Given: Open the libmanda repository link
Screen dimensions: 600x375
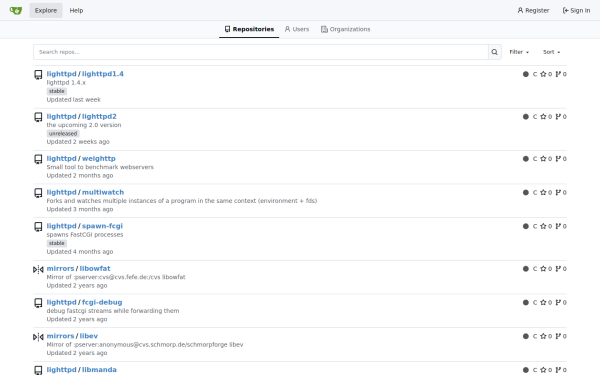Looking at the screenshot, I should point(99,369).
